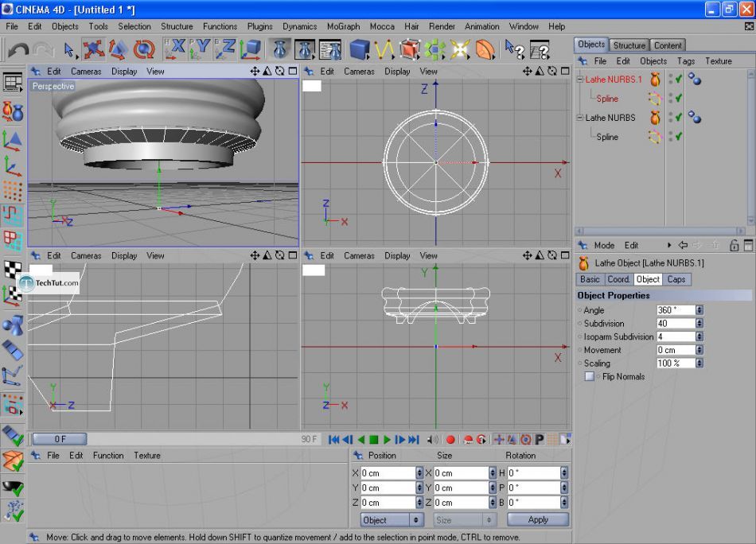Open the light objects icon
Image resolution: width=756 pixels, height=544 pixels.
[459, 49]
